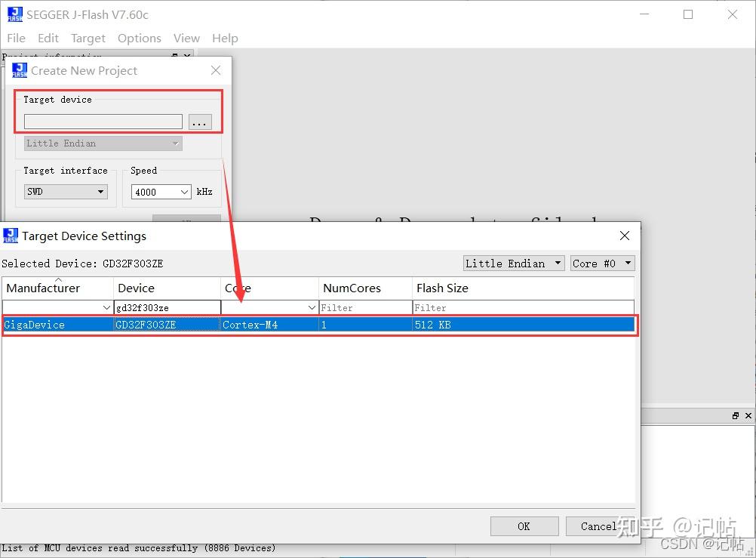Open the Edit menu

click(x=48, y=39)
